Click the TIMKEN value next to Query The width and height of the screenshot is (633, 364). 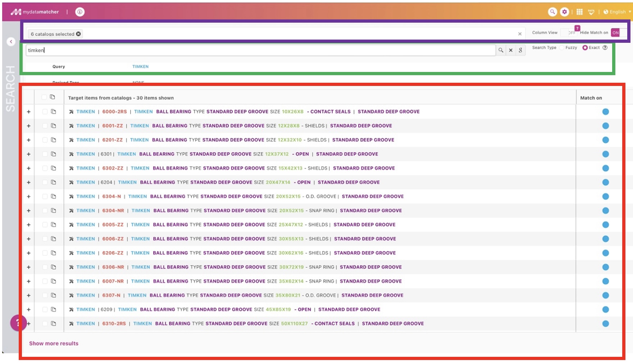click(x=140, y=67)
